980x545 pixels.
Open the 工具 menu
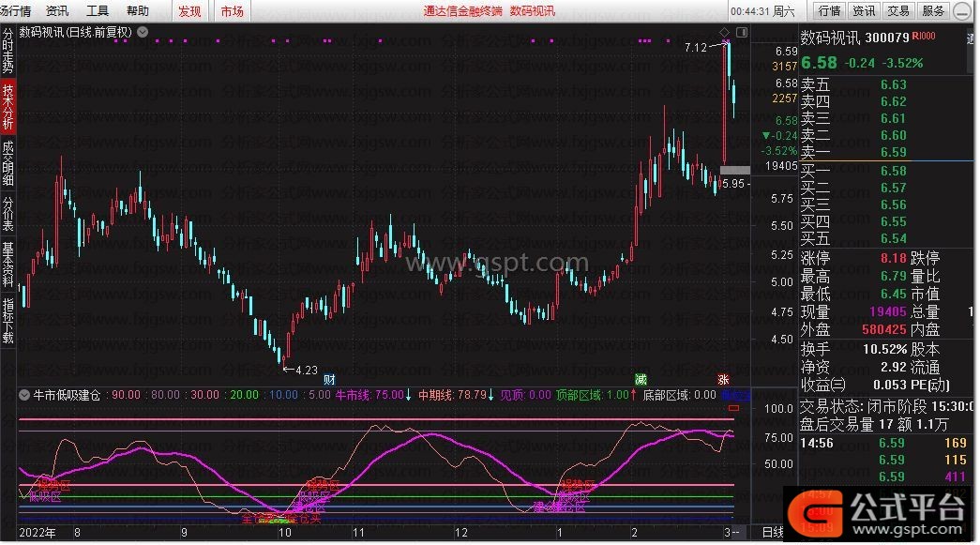[98, 11]
